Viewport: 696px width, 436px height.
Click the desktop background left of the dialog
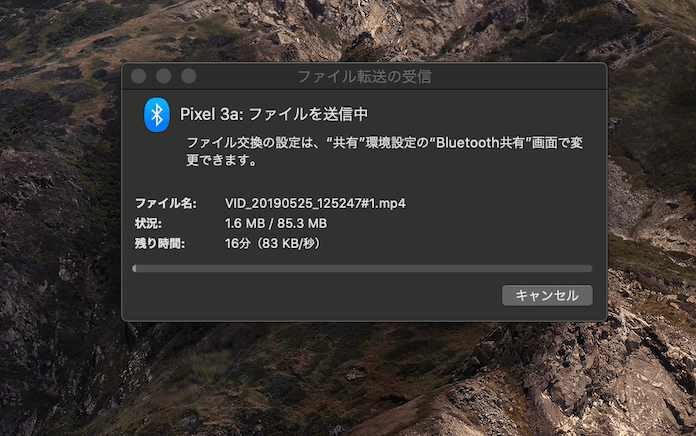coord(60,191)
